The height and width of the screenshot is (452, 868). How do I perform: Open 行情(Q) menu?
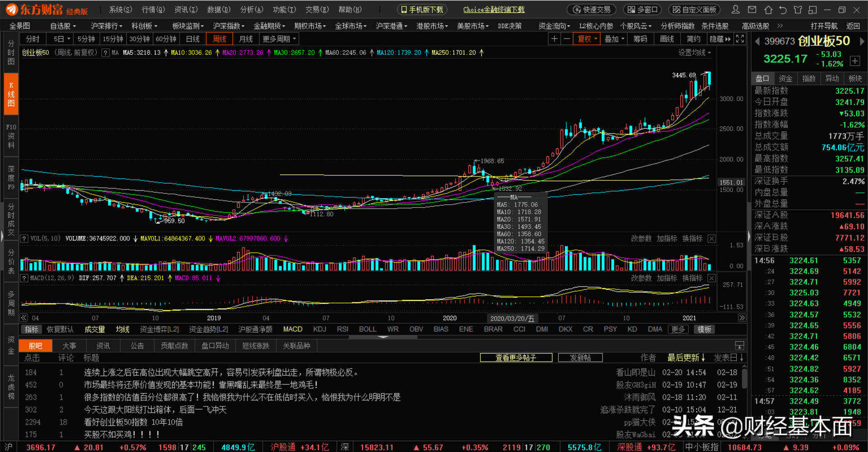tap(153, 9)
